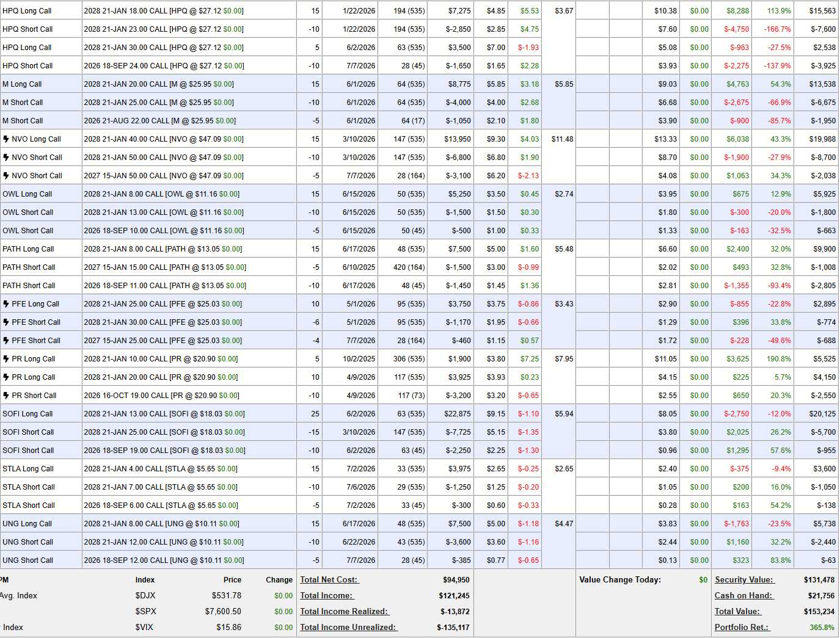The height and width of the screenshot is (638, 840).
Task: Click the 2026 18-SEP 24.00 CALL HPQ description
Action: (x=164, y=66)
